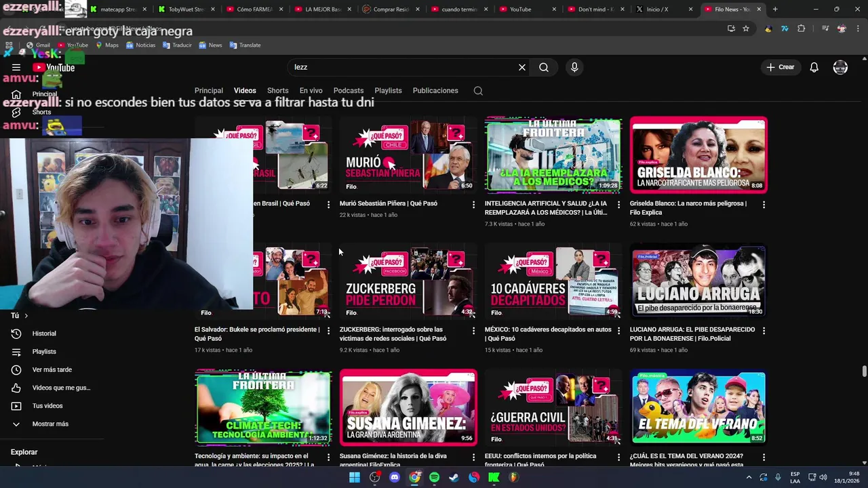This screenshot has height=488, width=868.
Task: Show hidden system tray icons
Action: (749, 477)
